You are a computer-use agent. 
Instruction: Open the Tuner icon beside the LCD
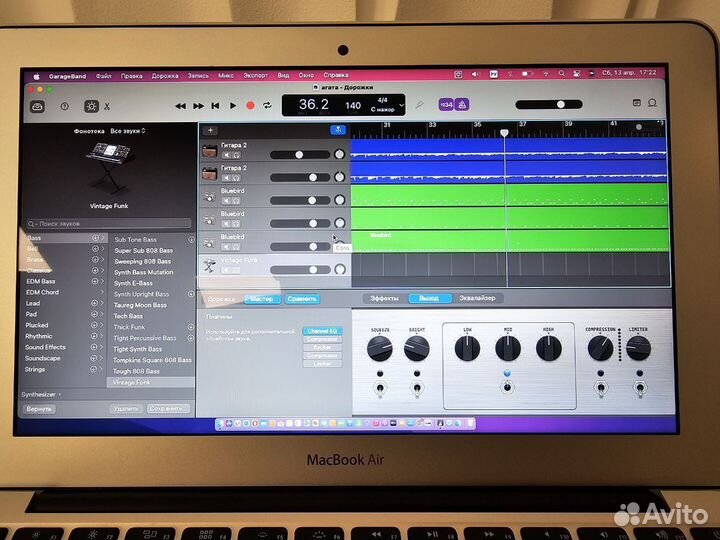coord(419,105)
